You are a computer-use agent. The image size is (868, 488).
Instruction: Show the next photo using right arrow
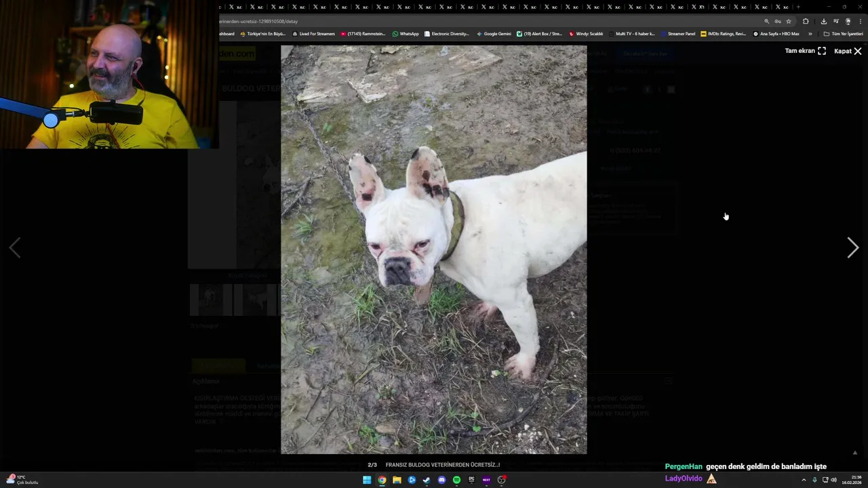852,248
